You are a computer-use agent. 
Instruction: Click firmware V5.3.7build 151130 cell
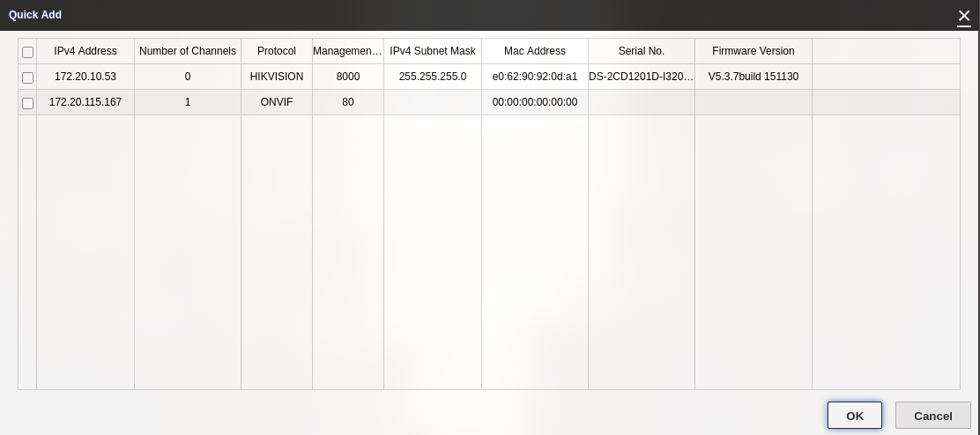coord(754,77)
